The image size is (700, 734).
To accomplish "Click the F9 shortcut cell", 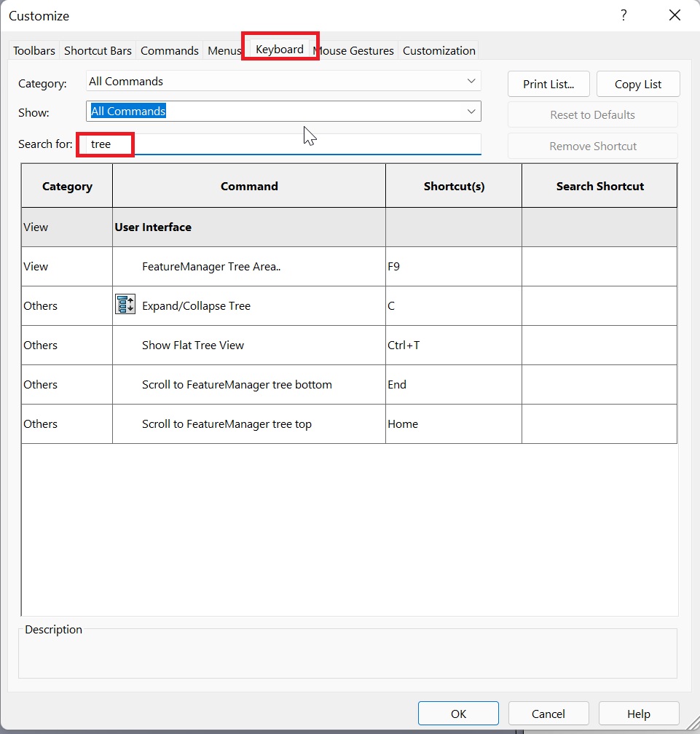I will click(x=453, y=266).
